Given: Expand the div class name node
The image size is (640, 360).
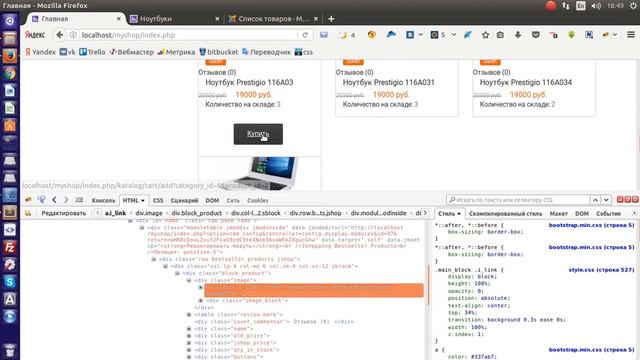Looking at the screenshot, I should (x=189, y=329).
